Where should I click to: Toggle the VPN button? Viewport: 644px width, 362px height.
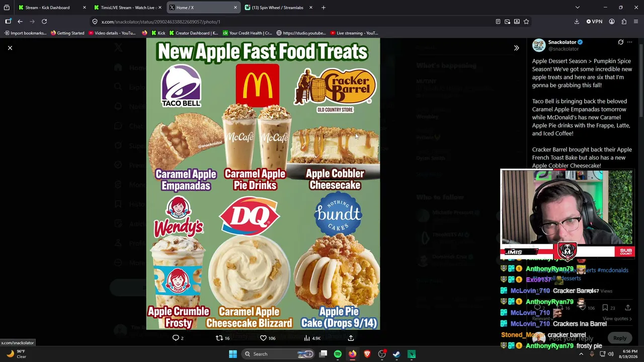(594, 22)
